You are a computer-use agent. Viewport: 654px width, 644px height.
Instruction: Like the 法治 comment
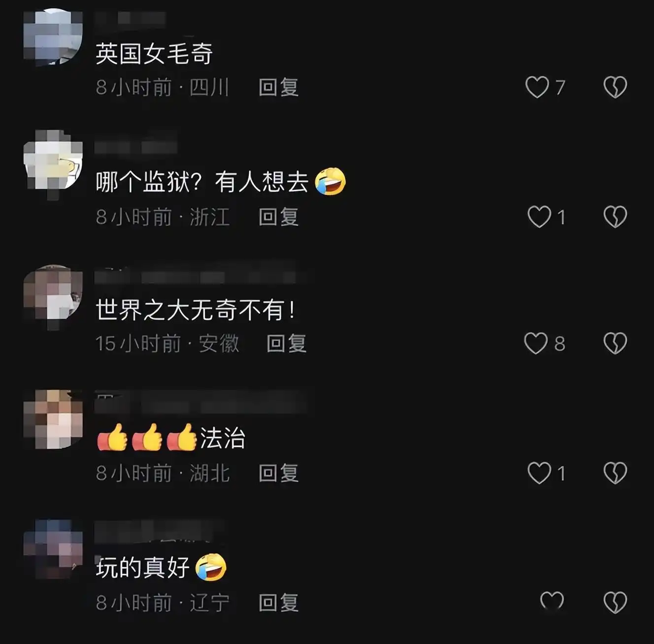pos(539,473)
